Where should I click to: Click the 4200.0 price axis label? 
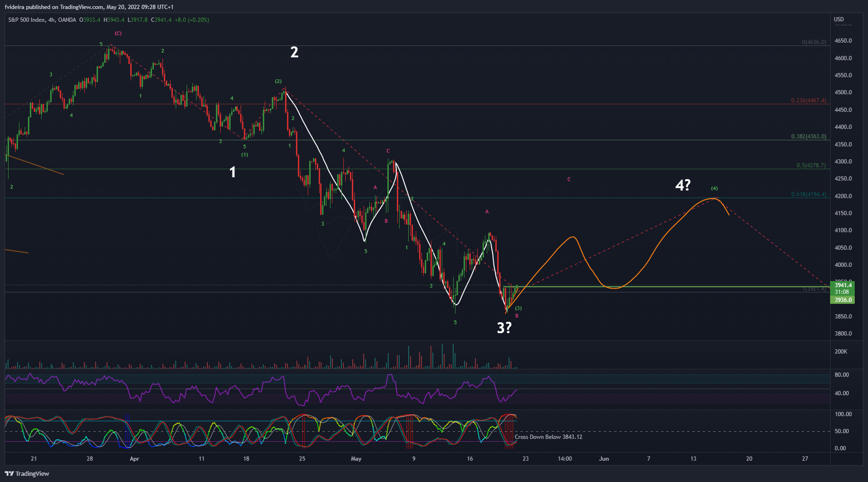point(843,196)
